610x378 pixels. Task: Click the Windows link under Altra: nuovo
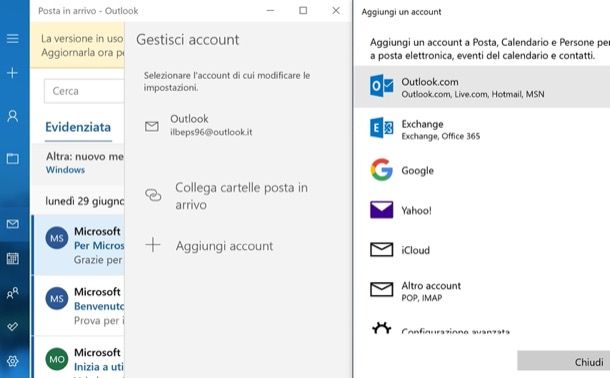tap(65, 170)
